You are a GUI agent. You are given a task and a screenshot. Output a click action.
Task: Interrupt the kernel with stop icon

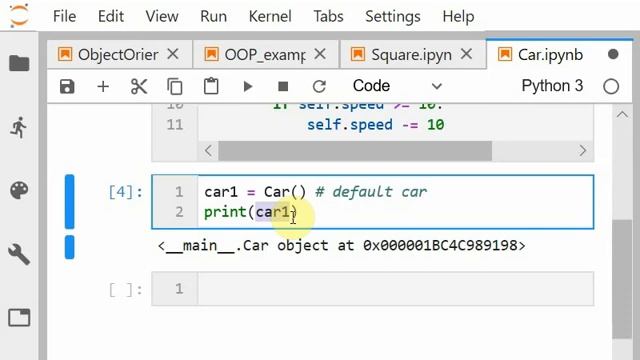(x=283, y=87)
